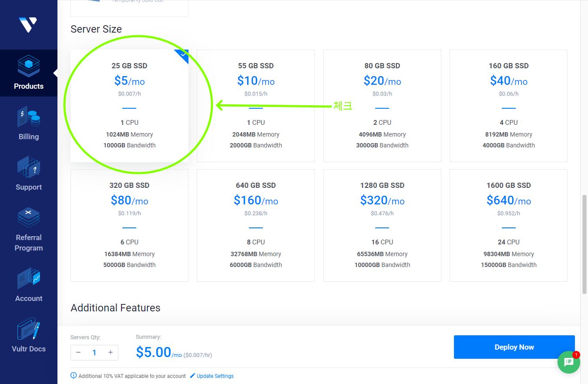Image resolution: width=588 pixels, height=384 pixels.
Task: Click the Referral Program menu label
Action: (29, 243)
